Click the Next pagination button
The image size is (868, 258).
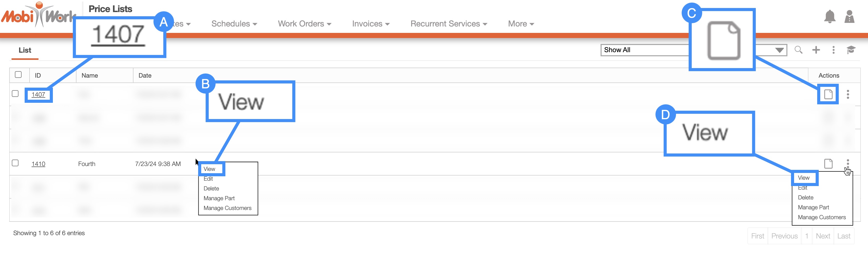point(823,236)
